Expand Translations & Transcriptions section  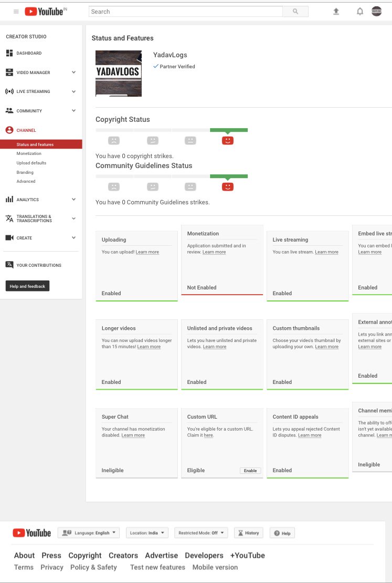(x=73, y=218)
